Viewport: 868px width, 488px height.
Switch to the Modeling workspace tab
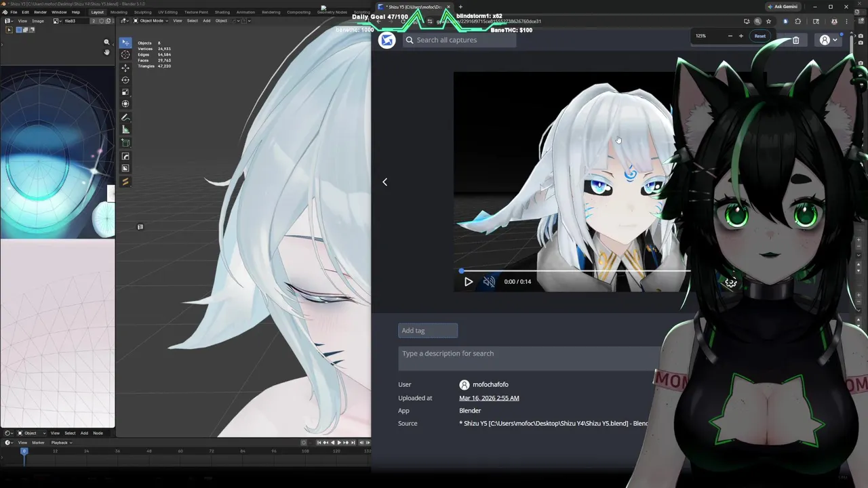pyautogui.click(x=119, y=12)
